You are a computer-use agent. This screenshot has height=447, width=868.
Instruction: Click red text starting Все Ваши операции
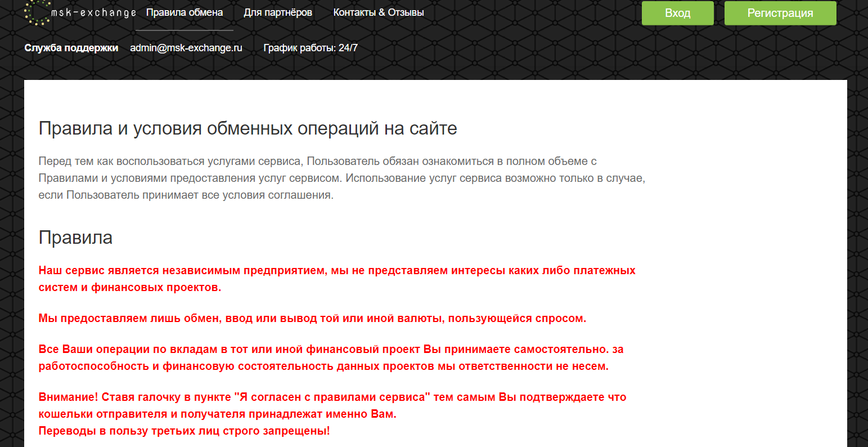coord(331,357)
